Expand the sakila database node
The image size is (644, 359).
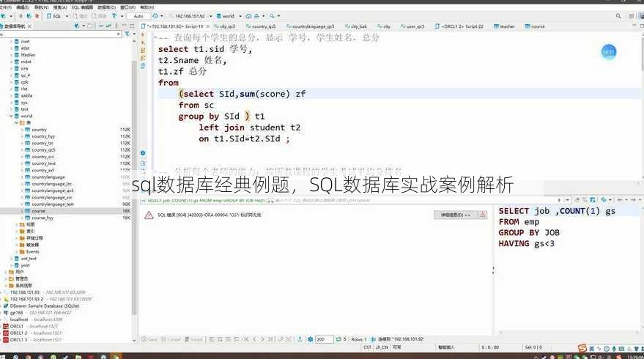click(x=11, y=96)
